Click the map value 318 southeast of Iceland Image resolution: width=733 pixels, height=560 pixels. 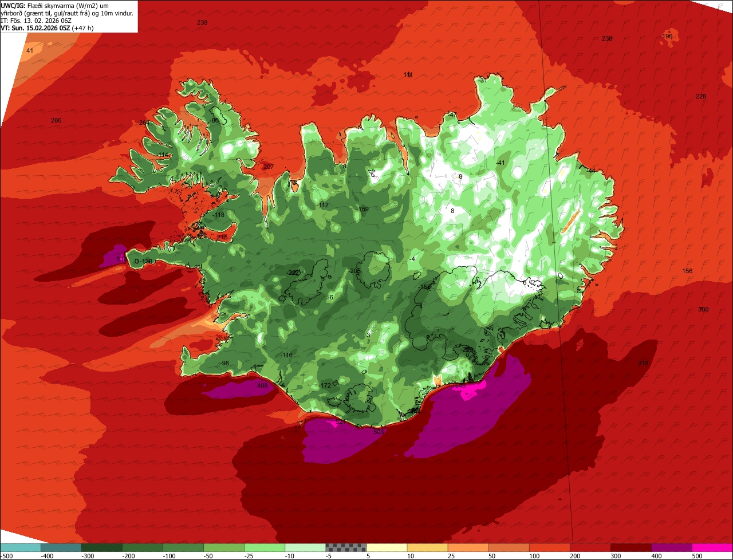point(643,363)
